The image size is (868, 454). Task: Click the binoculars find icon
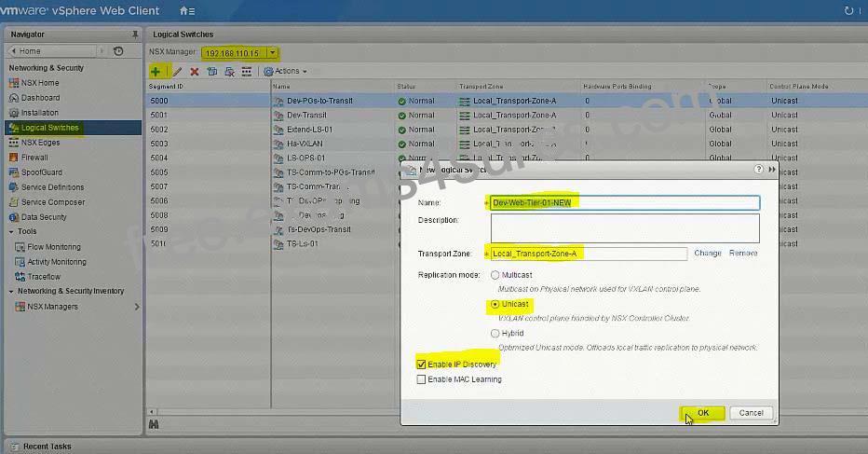pos(154,424)
